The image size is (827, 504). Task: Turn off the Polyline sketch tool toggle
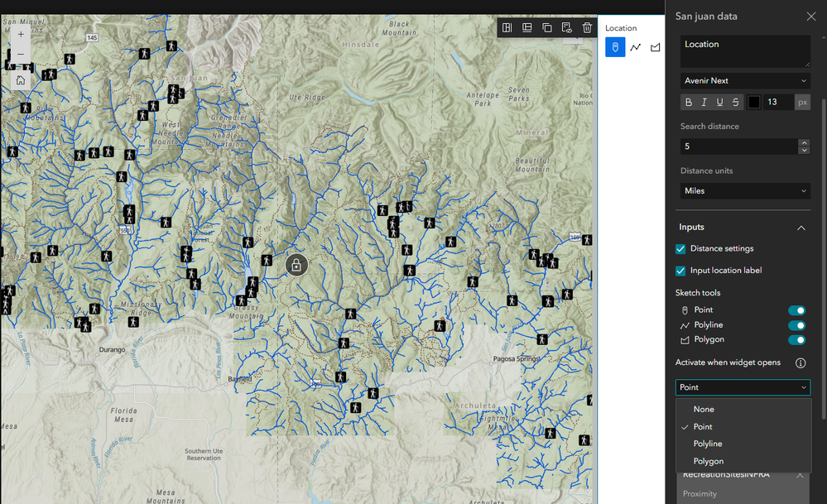pyautogui.click(x=796, y=325)
